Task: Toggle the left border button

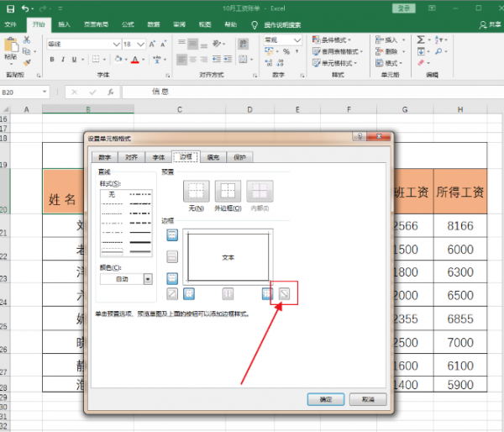Action: coord(189,293)
